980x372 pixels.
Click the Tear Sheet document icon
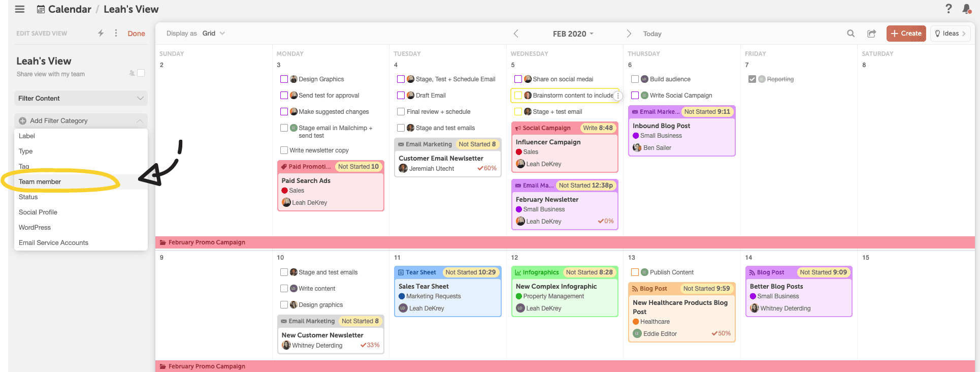[x=401, y=272]
